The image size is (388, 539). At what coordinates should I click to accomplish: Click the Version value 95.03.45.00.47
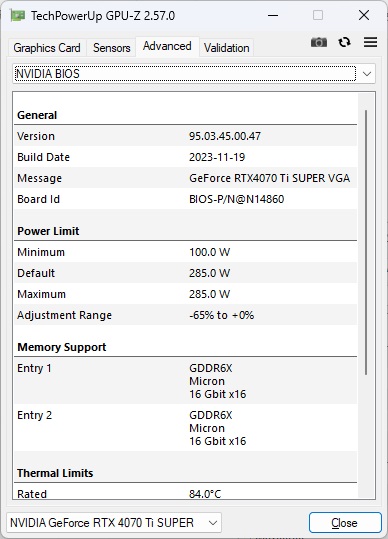coord(225,136)
